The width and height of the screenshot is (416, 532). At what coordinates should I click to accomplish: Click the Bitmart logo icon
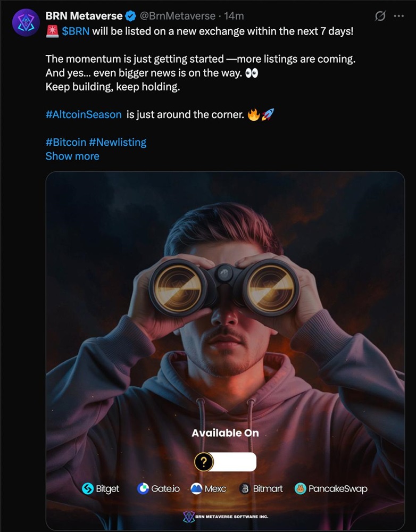click(x=245, y=488)
